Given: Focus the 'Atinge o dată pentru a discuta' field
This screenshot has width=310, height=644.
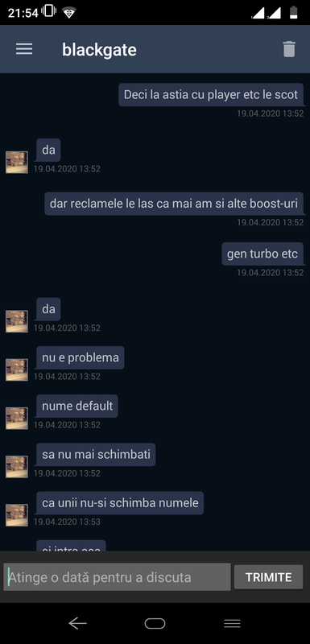Looking at the screenshot, I should tap(117, 577).
